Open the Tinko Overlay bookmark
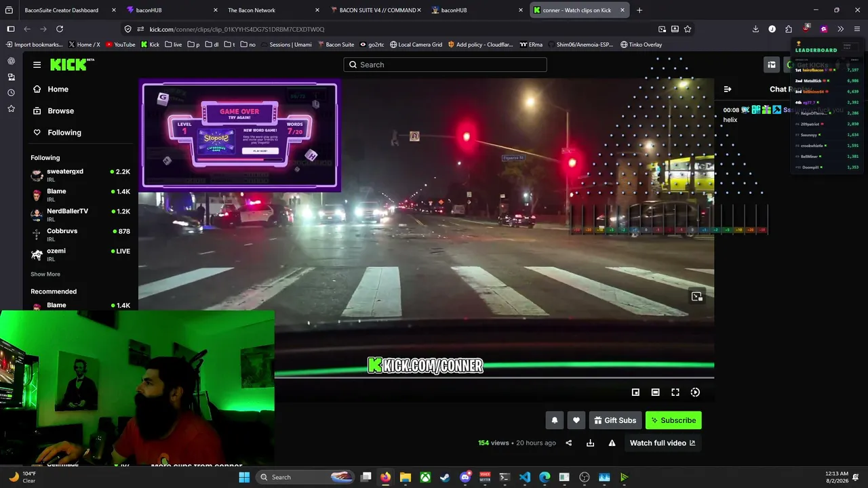The width and height of the screenshot is (868, 488). pos(641,45)
